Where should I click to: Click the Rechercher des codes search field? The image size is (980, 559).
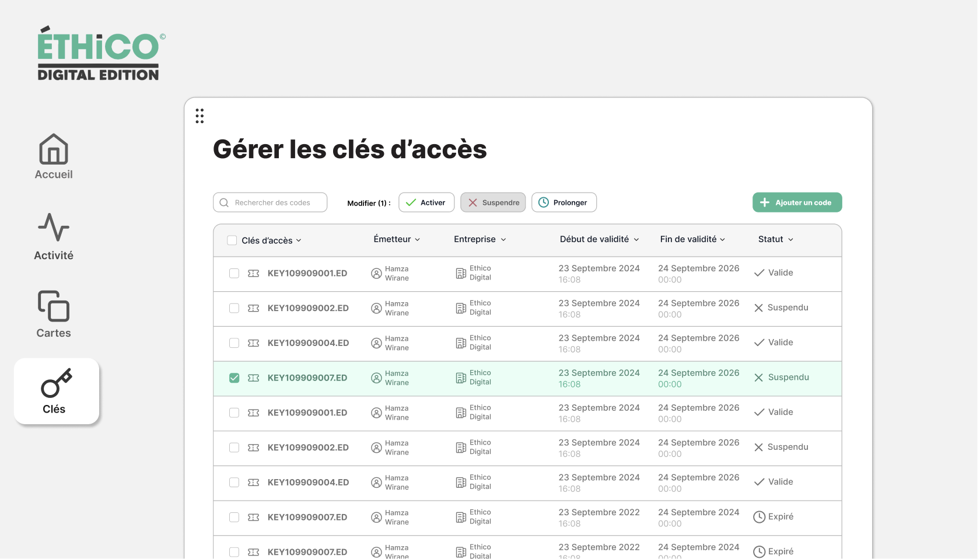[270, 202]
